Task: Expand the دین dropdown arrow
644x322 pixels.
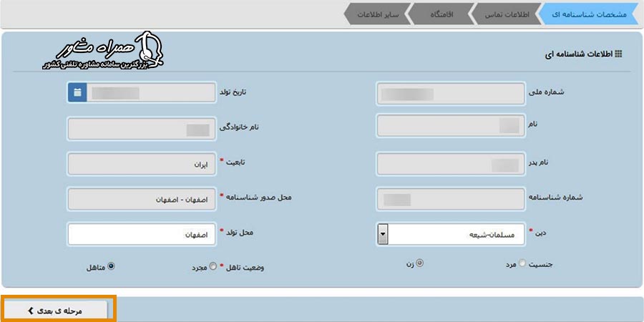Action: pyautogui.click(x=382, y=234)
